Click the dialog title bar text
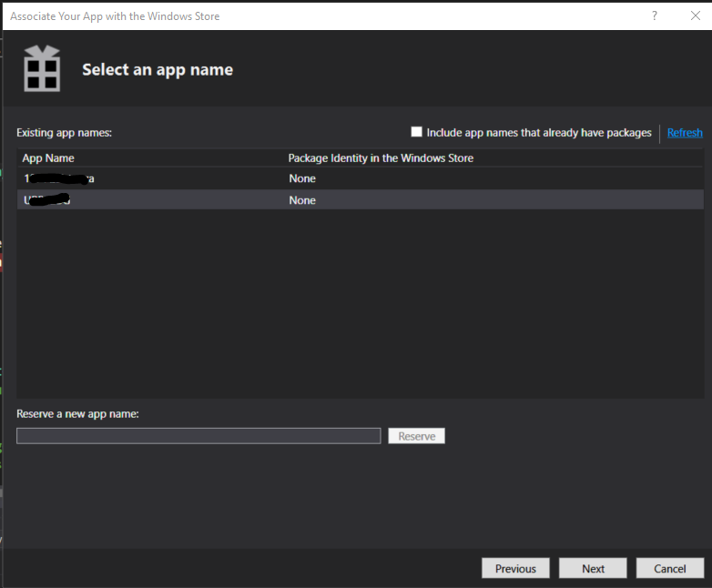The height and width of the screenshot is (588, 712). (x=115, y=16)
